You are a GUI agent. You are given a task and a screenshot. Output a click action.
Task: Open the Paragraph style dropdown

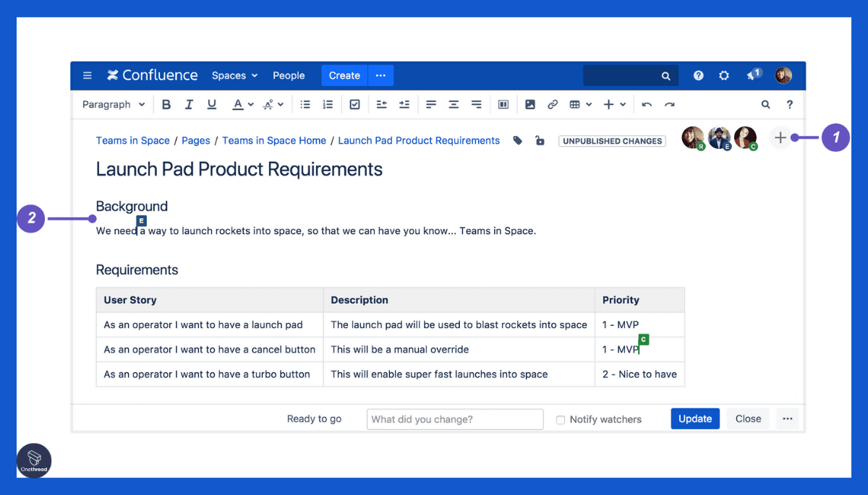[x=113, y=104]
